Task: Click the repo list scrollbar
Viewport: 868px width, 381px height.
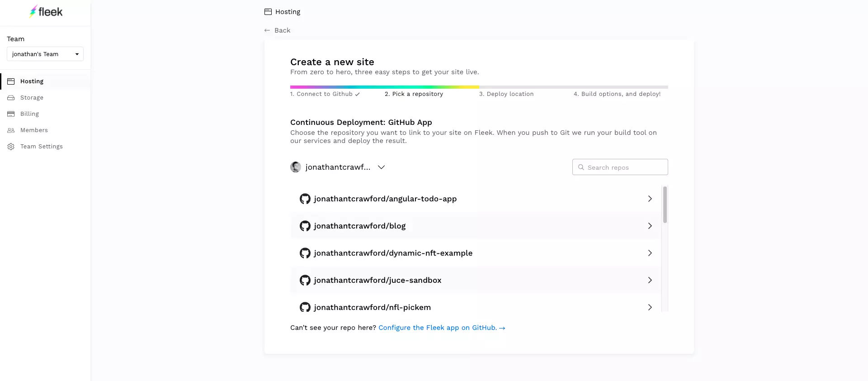Action: click(x=665, y=205)
